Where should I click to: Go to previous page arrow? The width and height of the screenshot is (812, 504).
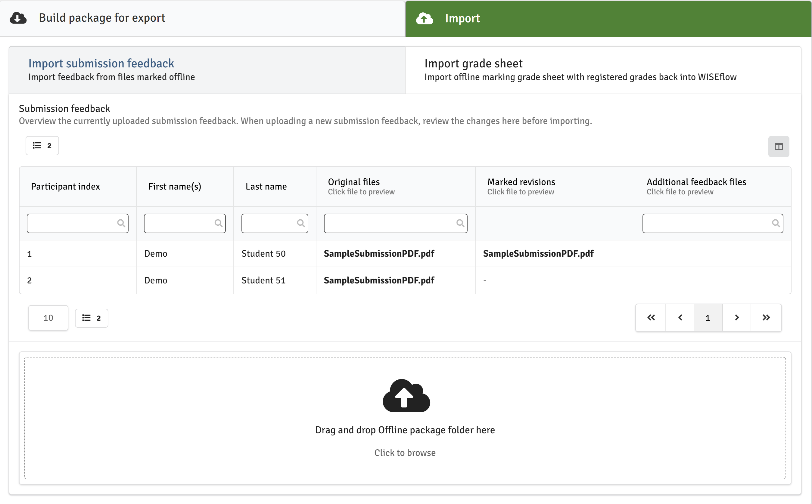click(x=680, y=318)
